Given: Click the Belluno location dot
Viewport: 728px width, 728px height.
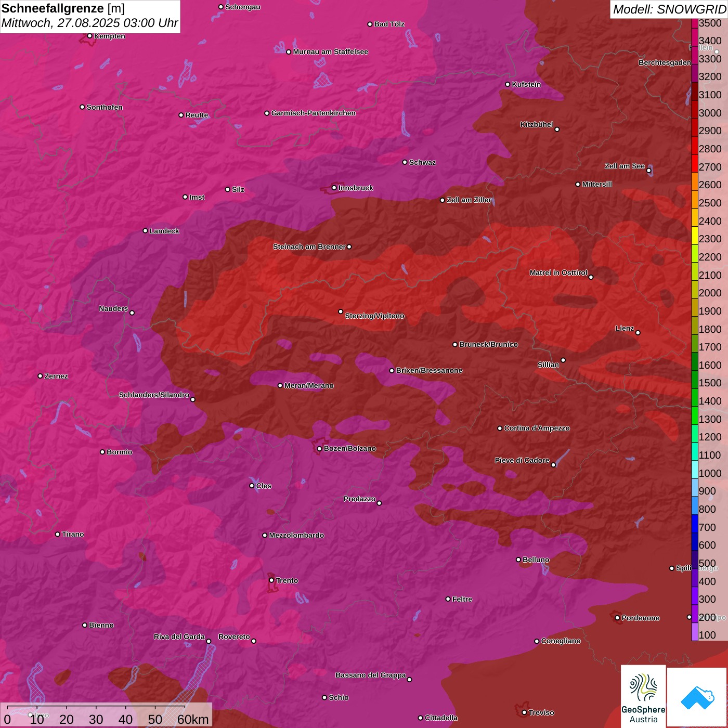Looking at the screenshot, I should pyautogui.click(x=518, y=560).
